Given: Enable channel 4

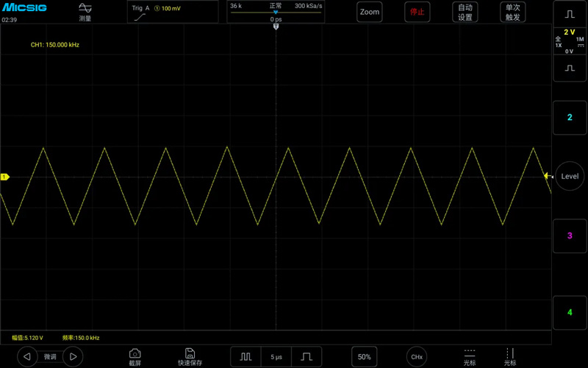Looking at the screenshot, I should [570, 312].
